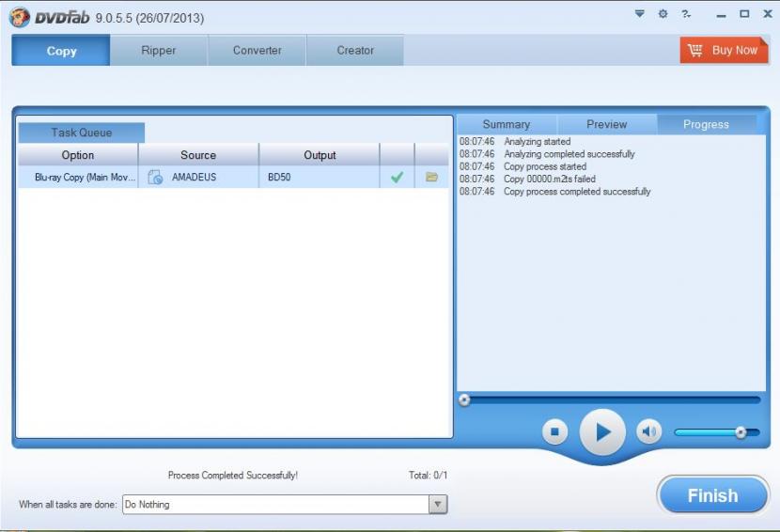The width and height of the screenshot is (780, 532).
Task: Open the settings gear icon
Action: click(663, 14)
